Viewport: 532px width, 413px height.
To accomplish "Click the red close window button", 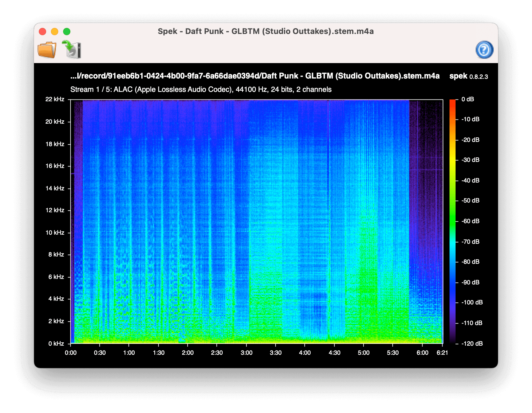I will click(x=42, y=32).
